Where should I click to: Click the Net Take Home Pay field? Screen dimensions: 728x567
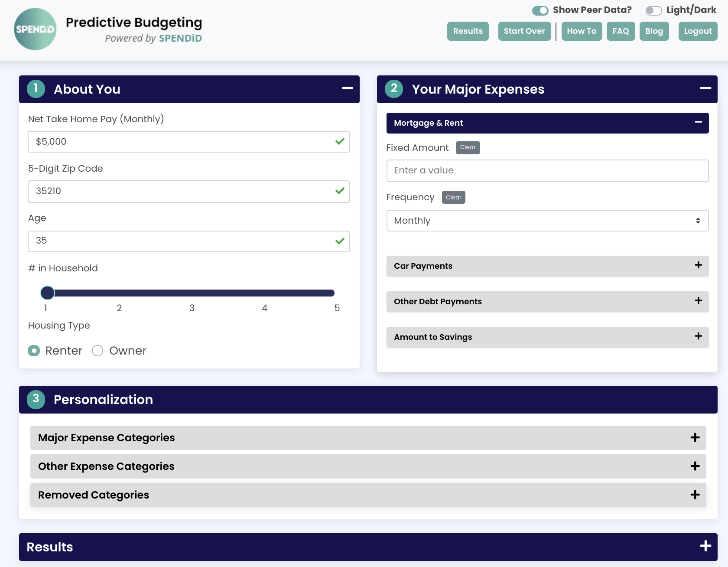tap(189, 142)
